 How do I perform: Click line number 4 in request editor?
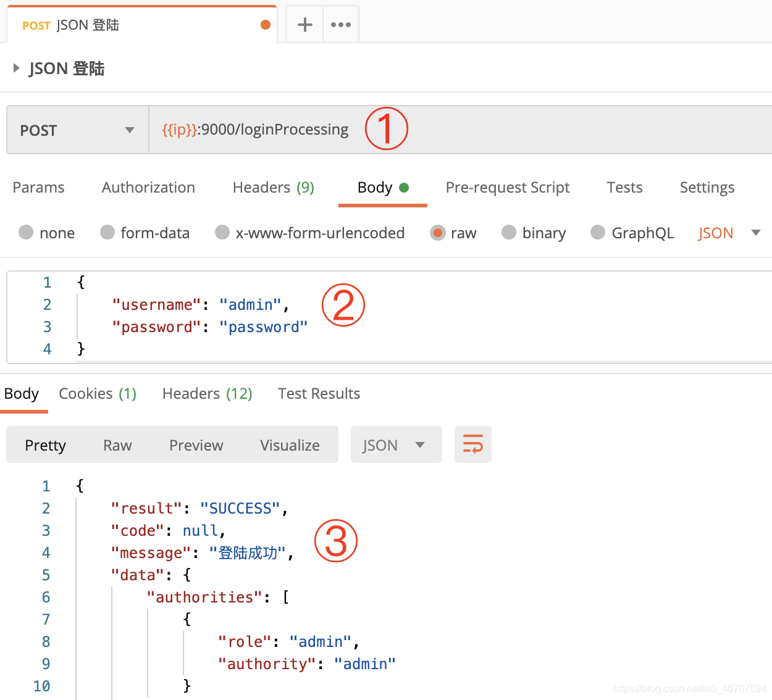click(48, 349)
